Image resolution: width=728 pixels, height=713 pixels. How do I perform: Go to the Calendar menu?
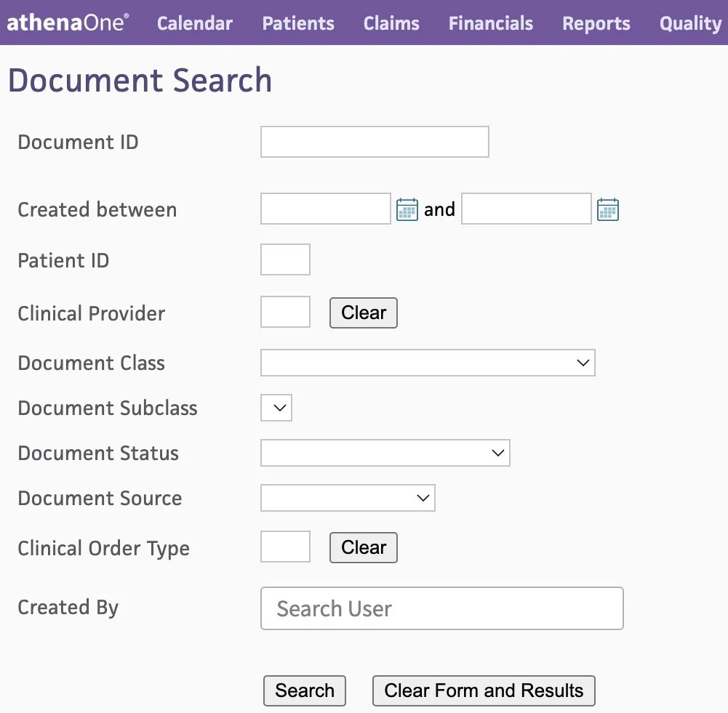194,23
